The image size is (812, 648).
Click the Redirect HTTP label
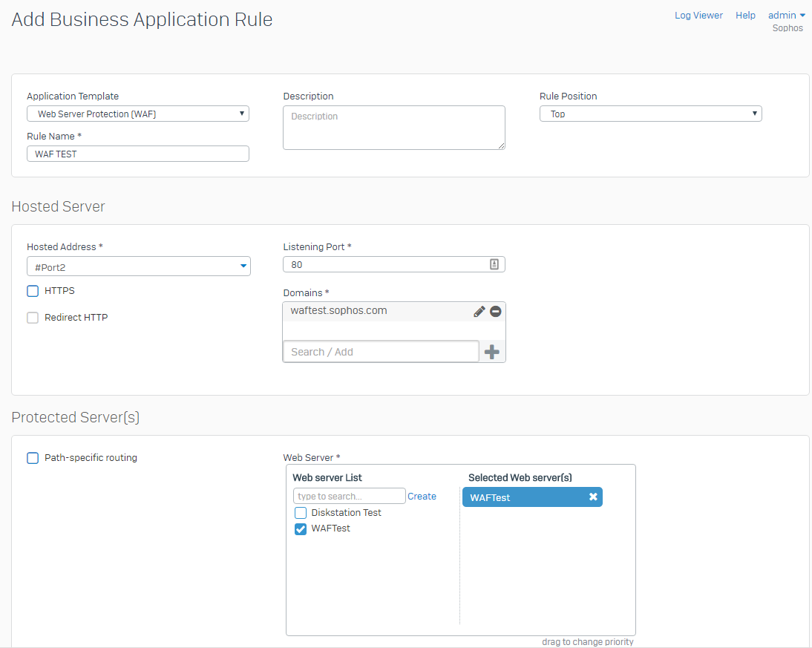pos(76,318)
